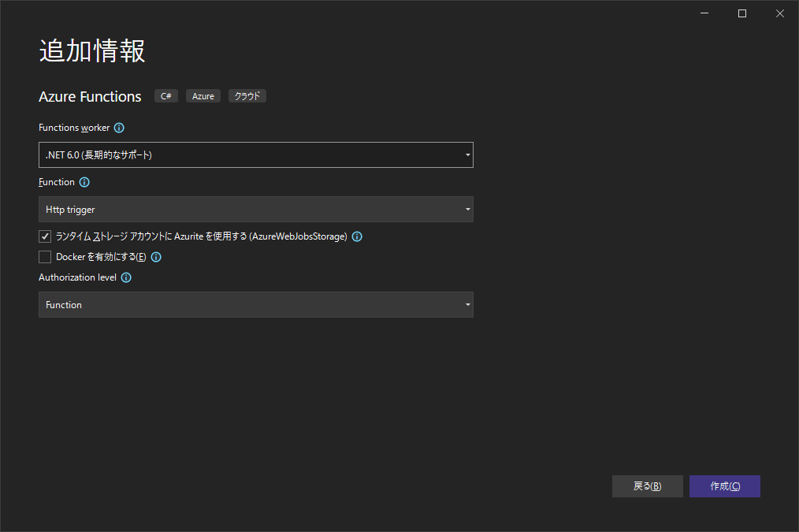Click the Functions worker label text

74,128
